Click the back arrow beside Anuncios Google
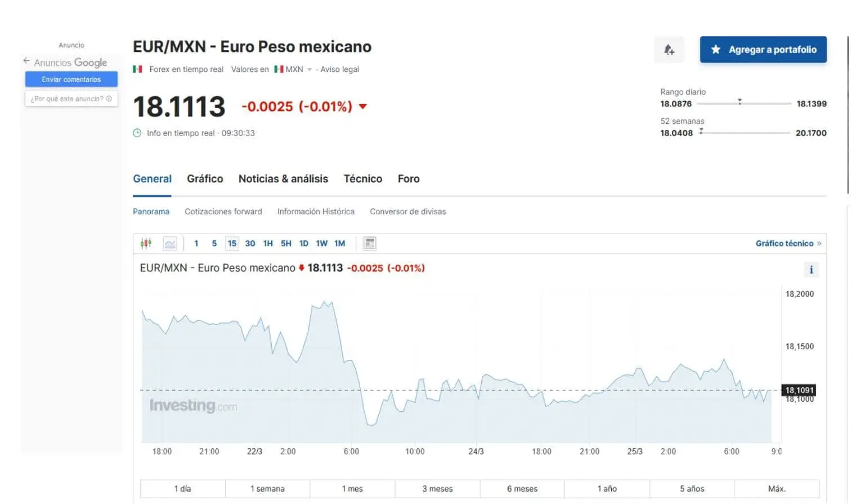865x504 pixels. pos(26,61)
